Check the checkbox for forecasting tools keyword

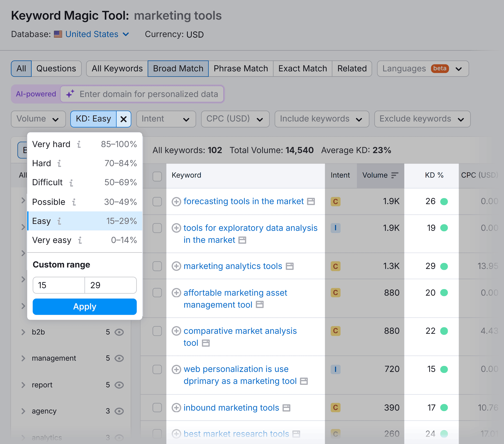click(157, 201)
